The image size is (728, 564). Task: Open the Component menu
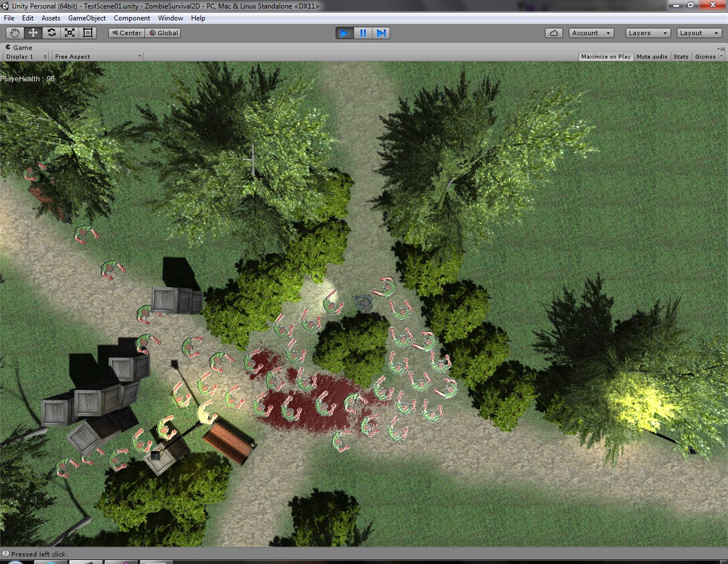point(132,18)
